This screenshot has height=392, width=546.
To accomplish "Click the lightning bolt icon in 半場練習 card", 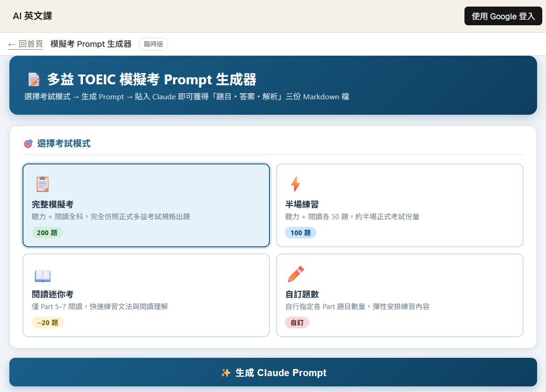I will (x=296, y=184).
